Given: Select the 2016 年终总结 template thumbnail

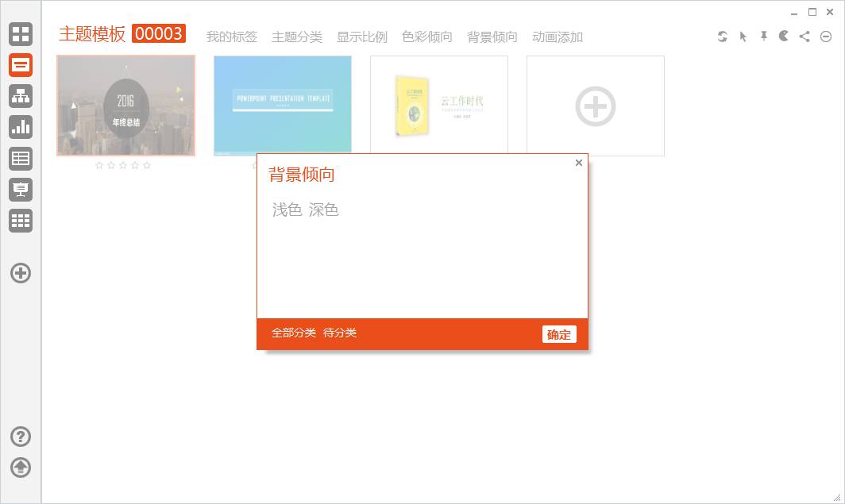Looking at the screenshot, I should 125,106.
